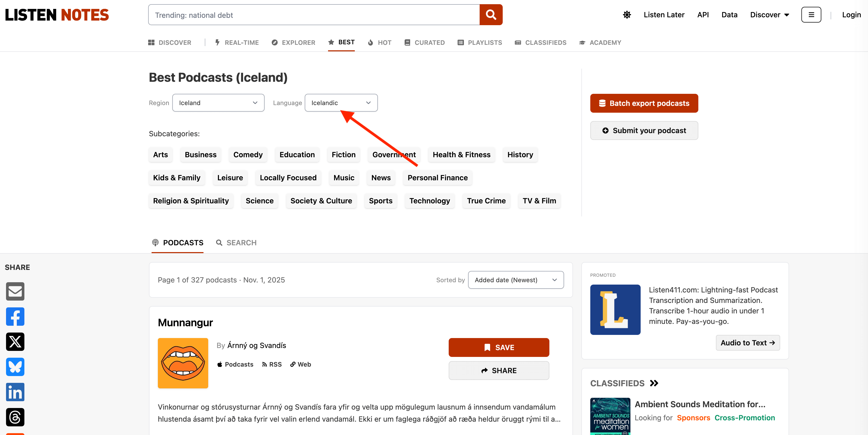Toggle dark mode sun icon
The width and height of the screenshot is (868, 435).
pos(627,15)
